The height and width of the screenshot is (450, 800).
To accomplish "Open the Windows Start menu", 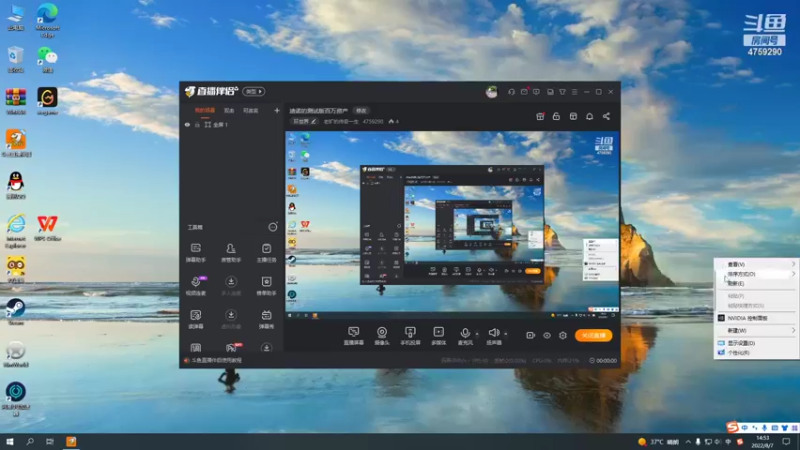I will pyautogui.click(x=10, y=442).
